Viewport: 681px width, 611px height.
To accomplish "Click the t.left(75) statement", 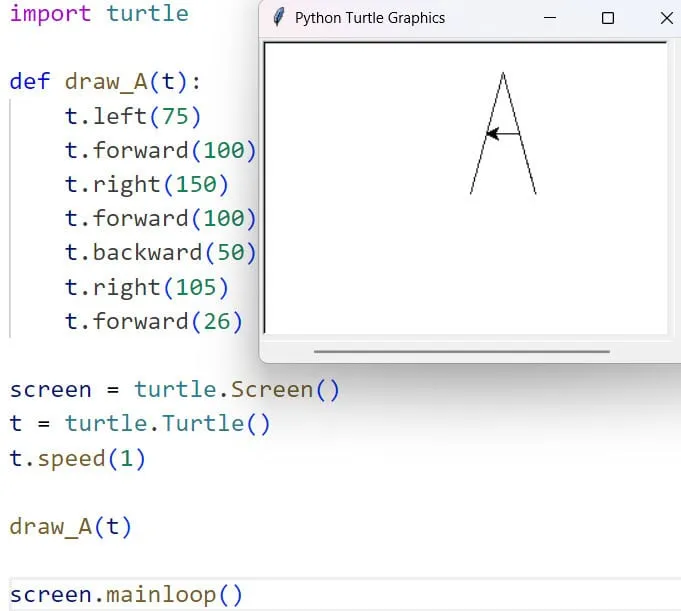I will (133, 116).
